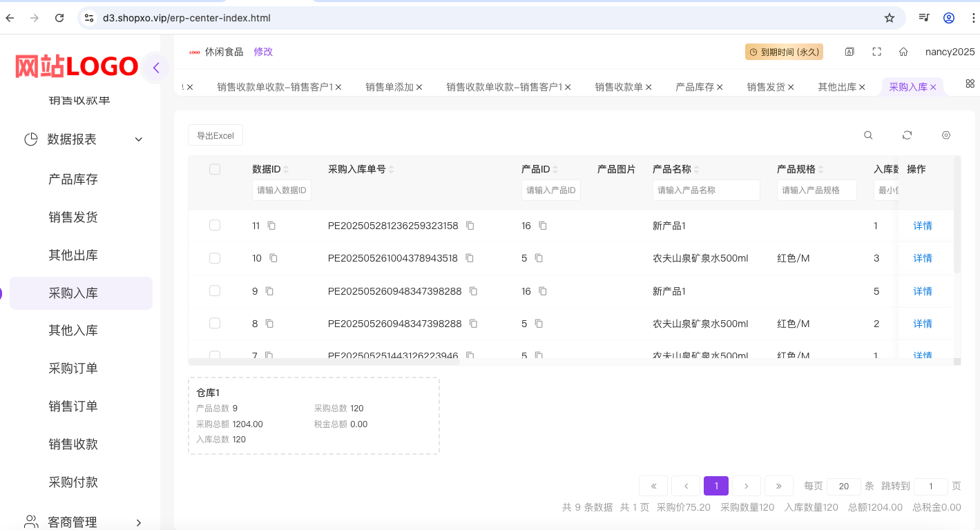Open 详情 for data ID 9
Screen dimensions: 980x530
(x=923, y=291)
